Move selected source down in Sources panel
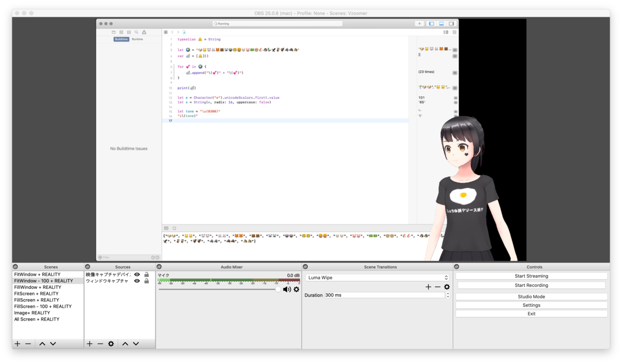Image resolution: width=622 pixels, height=364 pixels. (136, 344)
